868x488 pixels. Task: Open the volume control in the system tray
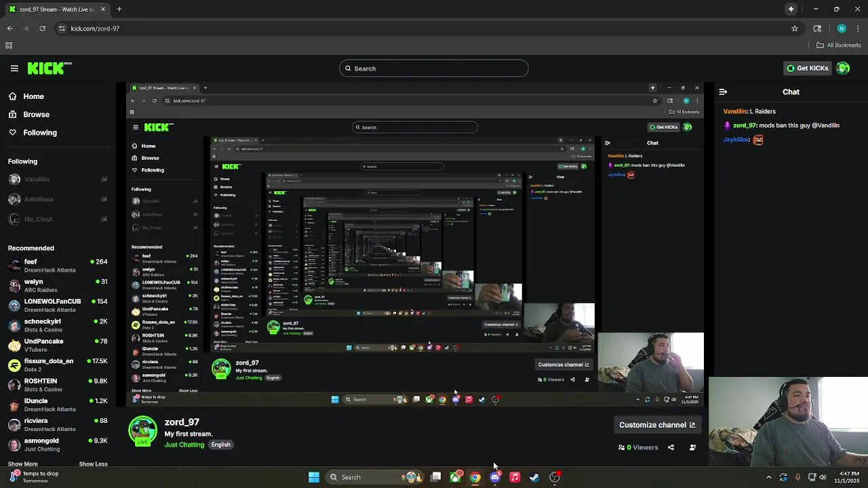click(823, 477)
